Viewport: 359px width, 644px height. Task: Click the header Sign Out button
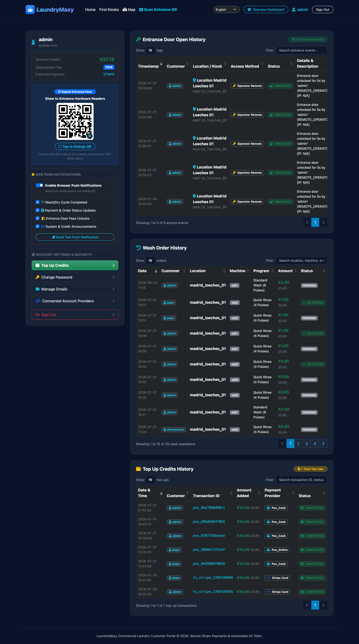coord(322,9)
